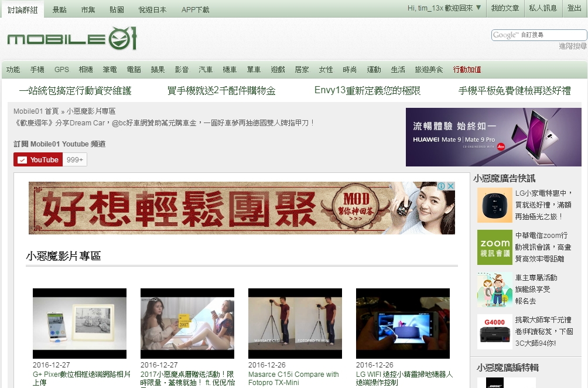Screen dimensions: 588x388
Task: Open the 相機 category
Action: 86,69
